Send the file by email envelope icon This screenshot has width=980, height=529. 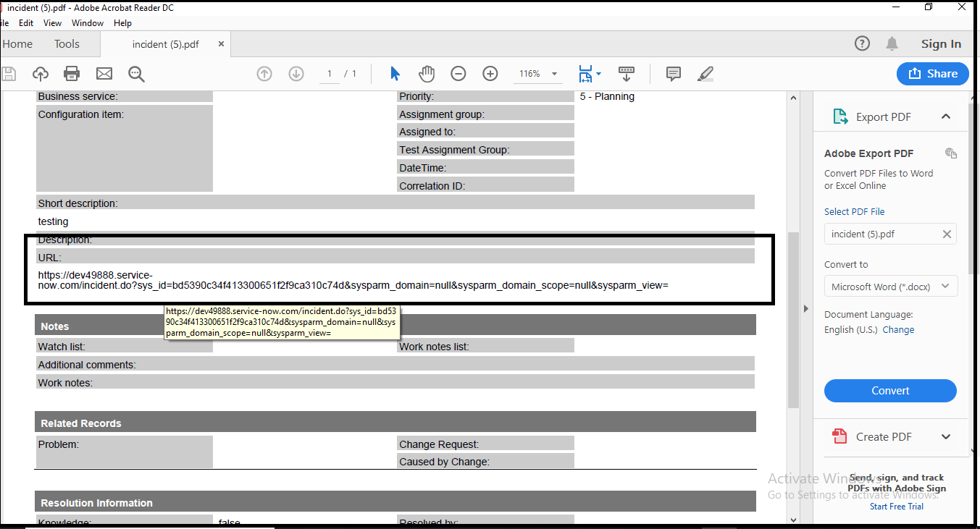click(x=104, y=74)
